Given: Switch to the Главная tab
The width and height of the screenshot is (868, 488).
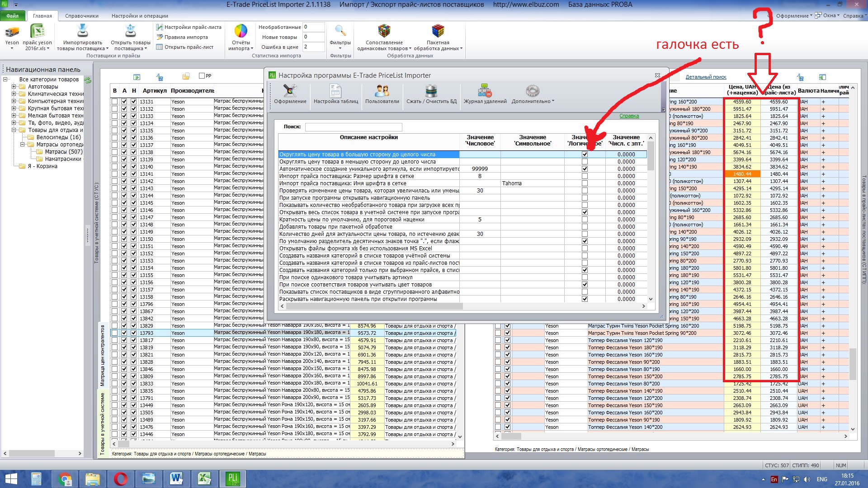Looking at the screenshot, I should tap(42, 16).
